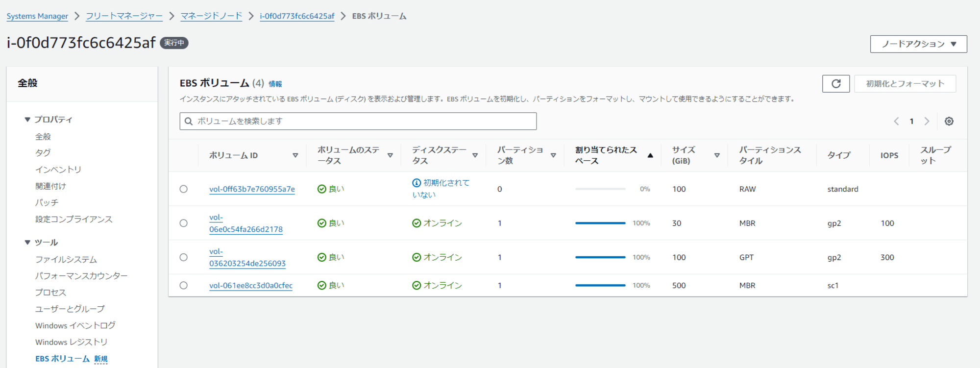Open プロセス tool
This screenshot has height=368, width=980.
pos(50,293)
